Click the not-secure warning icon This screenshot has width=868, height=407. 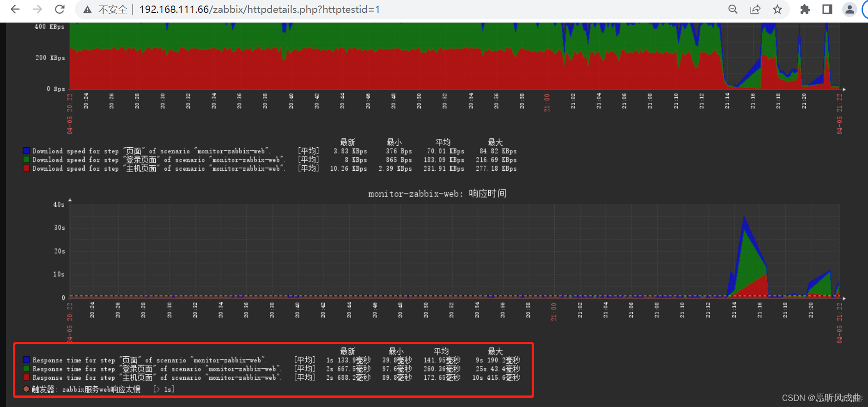coord(87,10)
